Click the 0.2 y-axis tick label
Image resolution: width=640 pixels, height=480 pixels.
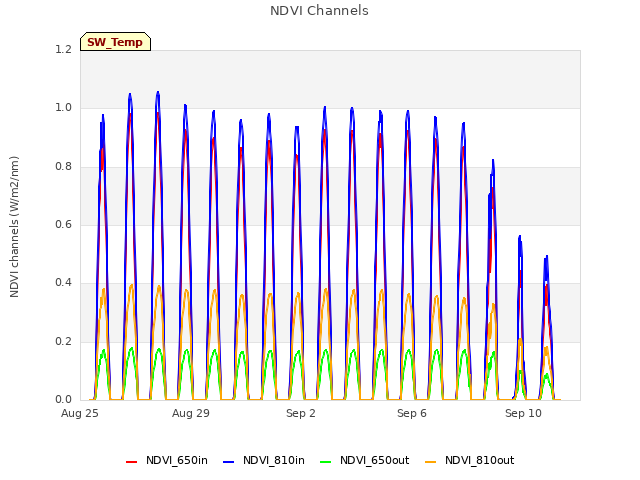pyautogui.click(x=63, y=341)
